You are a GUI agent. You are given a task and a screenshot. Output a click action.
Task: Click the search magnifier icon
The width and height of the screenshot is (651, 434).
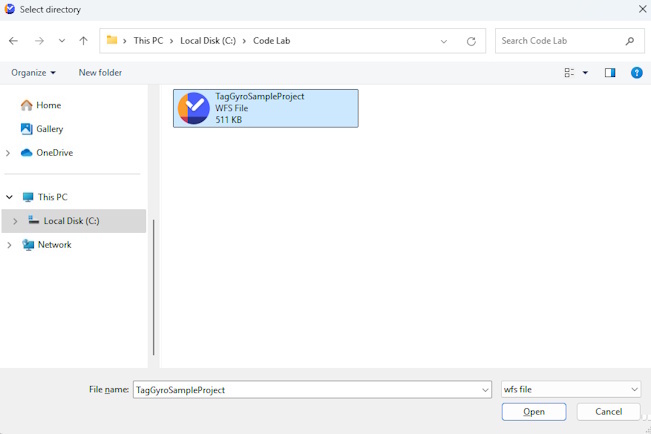coord(629,41)
